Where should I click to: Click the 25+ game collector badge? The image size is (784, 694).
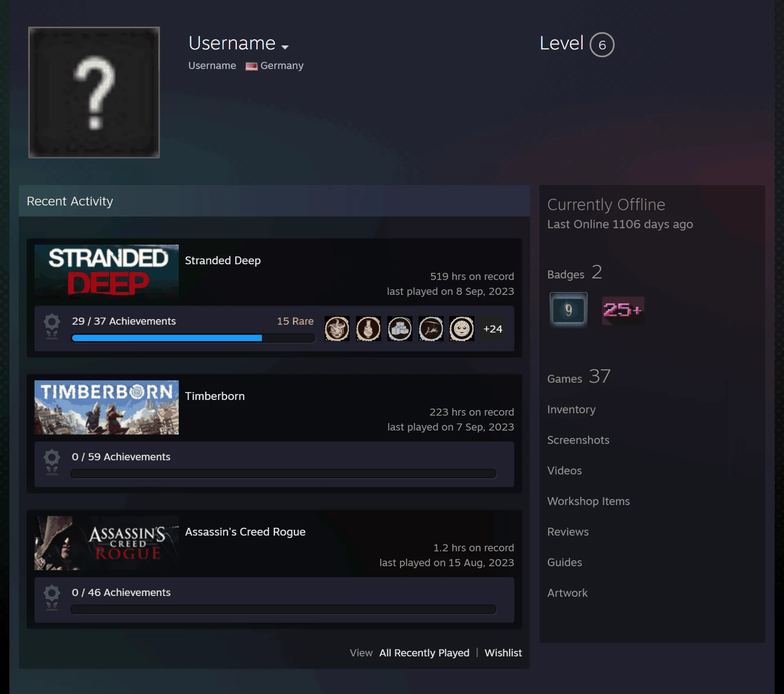(623, 310)
